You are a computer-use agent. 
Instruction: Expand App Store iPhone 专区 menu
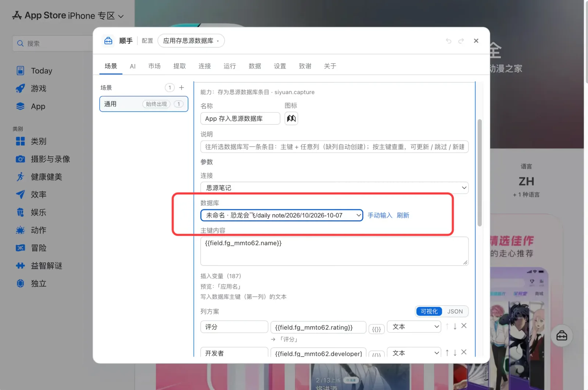68,16
